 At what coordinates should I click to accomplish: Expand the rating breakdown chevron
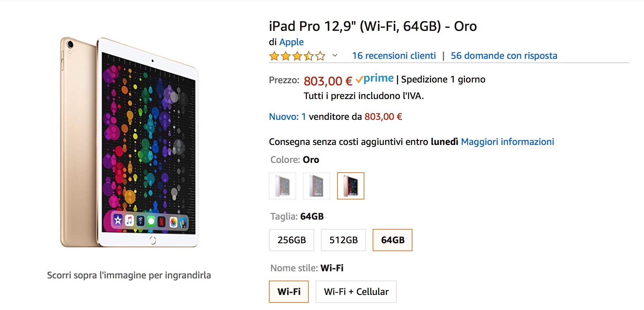pos(335,56)
